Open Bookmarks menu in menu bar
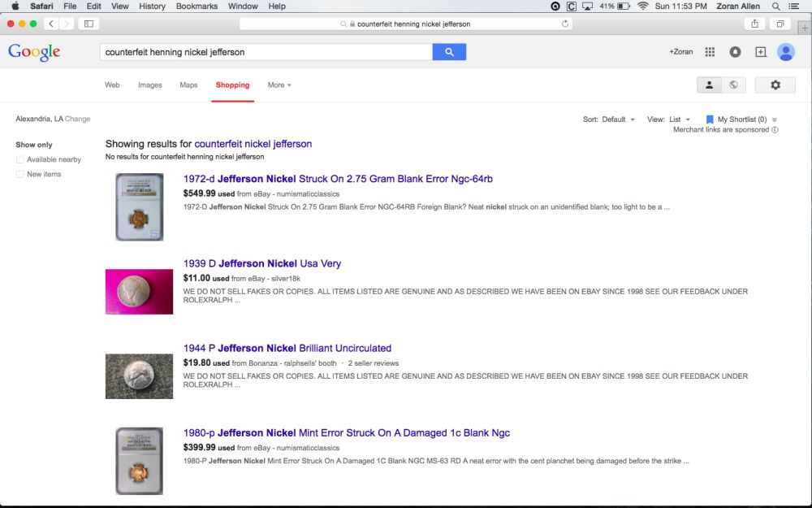The height and width of the screenshot is (508, 812). tap(197, 7)
